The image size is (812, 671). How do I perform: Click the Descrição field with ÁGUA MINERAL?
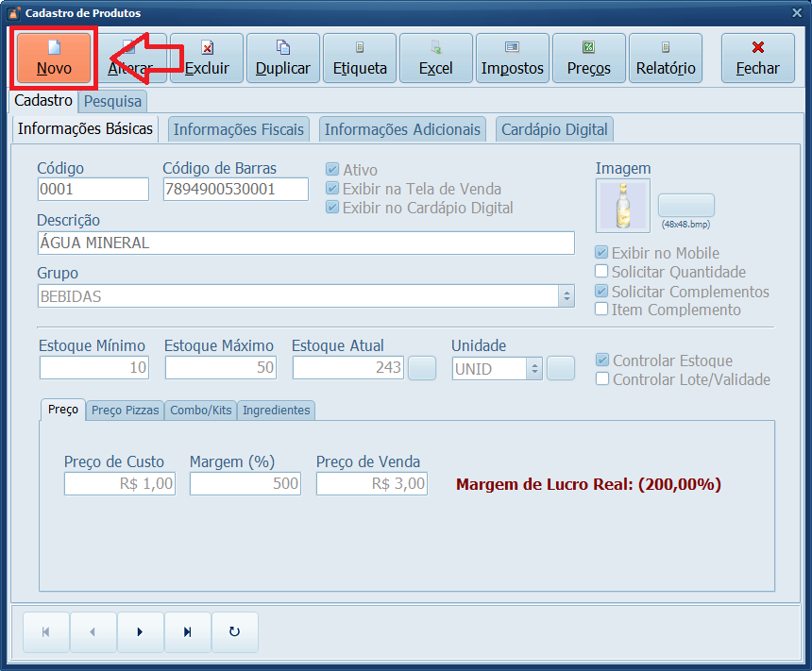click(306, 243)
